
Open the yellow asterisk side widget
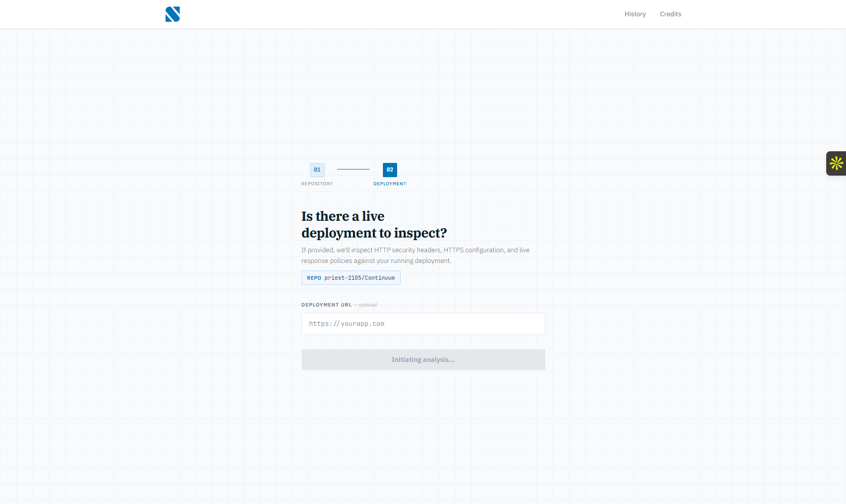836,163
